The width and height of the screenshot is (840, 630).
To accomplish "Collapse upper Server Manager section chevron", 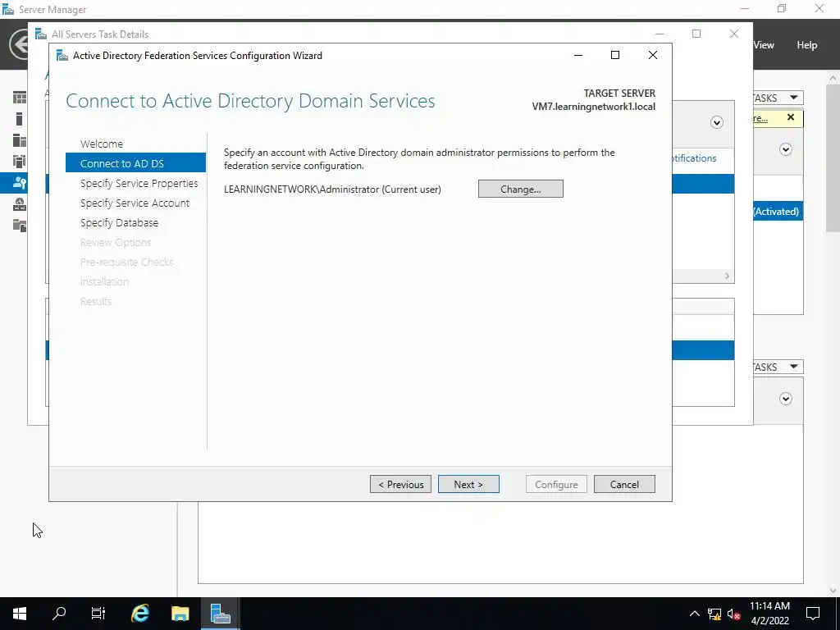I will [x=785, y=149].
